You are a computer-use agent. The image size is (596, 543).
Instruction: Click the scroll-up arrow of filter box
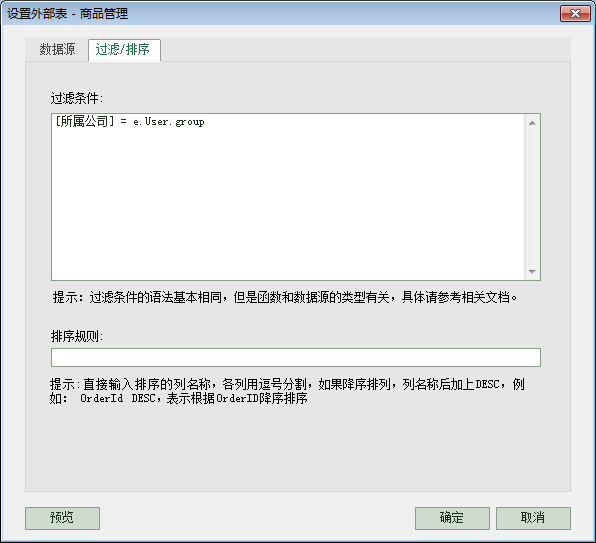click(x=532, y=123)
